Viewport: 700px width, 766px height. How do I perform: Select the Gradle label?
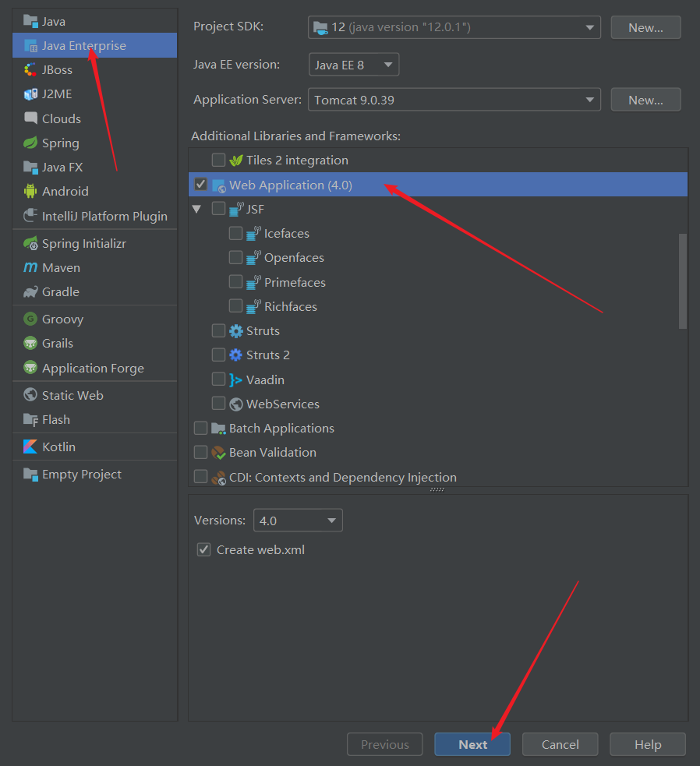(x=61, y=291)
